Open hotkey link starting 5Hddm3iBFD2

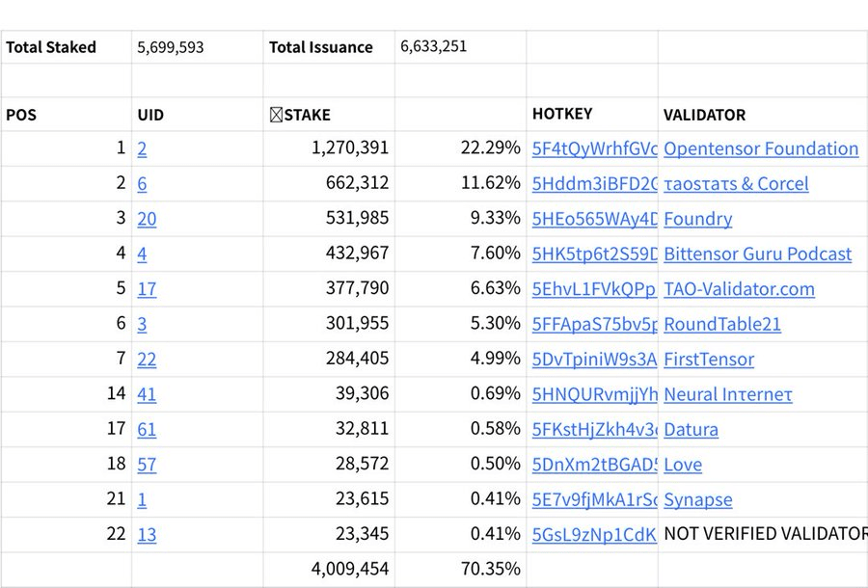[594, 184]
